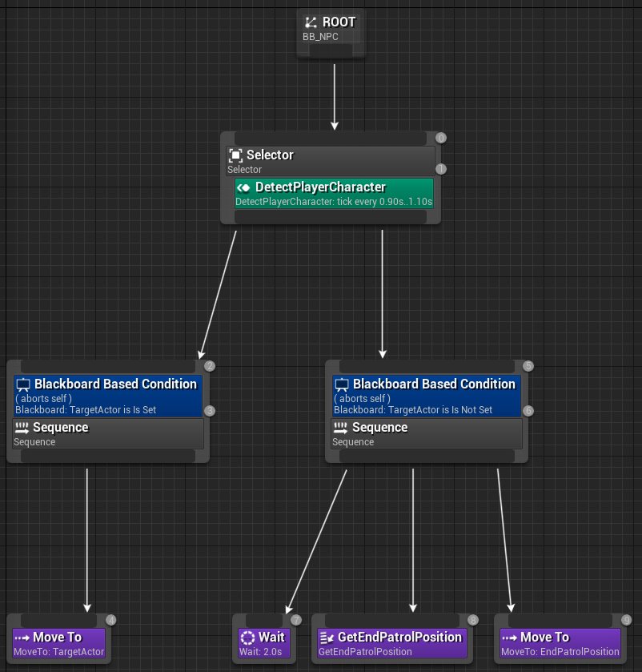
Task: Click the 'Wait: 2.0s' description text
Action: point(260,652)
